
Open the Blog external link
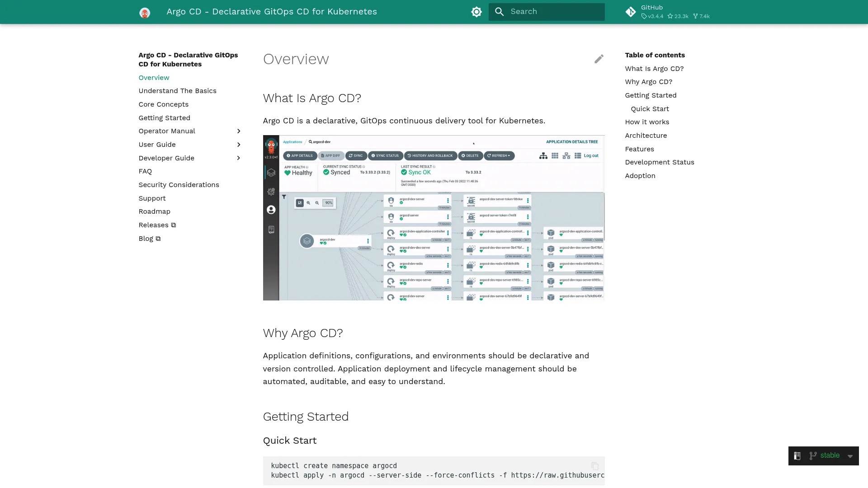coord(149,239)
